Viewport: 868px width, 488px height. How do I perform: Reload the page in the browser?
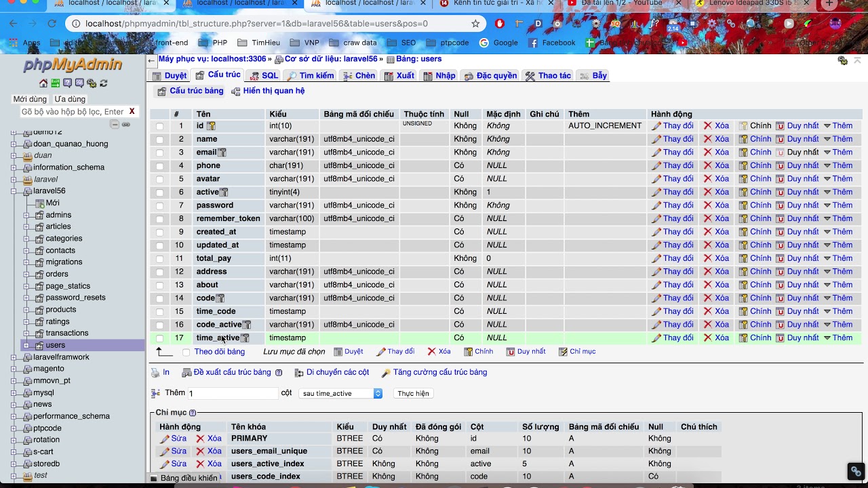pyautogui.click(x=52, y=24)
